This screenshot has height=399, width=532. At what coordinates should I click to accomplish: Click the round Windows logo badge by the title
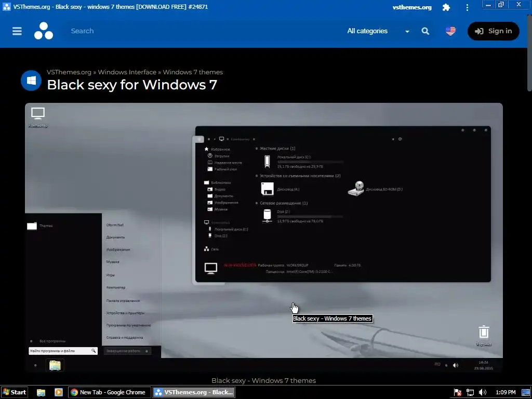tap(31, 81)
